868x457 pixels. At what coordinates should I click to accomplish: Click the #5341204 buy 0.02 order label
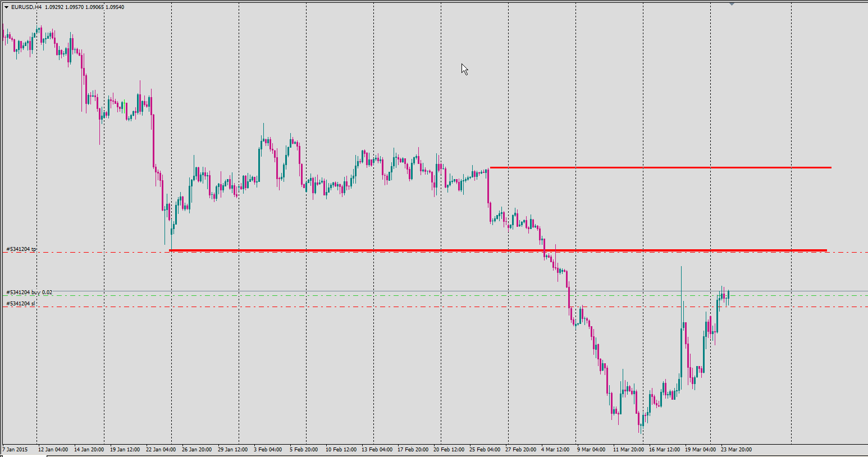[x=29, y=293]
